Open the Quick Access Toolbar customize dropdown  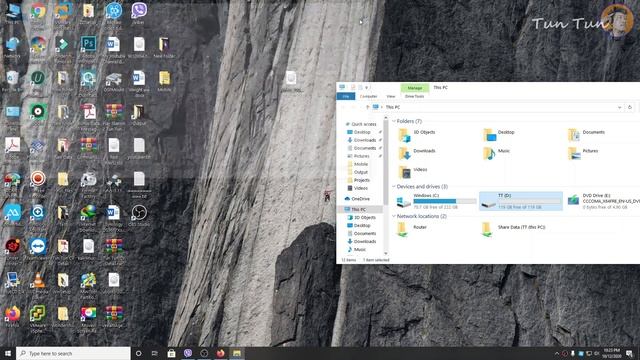click(366, 87)
